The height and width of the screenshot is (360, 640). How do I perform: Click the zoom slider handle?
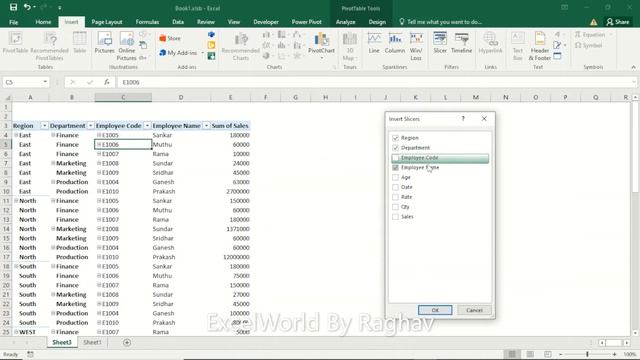587,354
